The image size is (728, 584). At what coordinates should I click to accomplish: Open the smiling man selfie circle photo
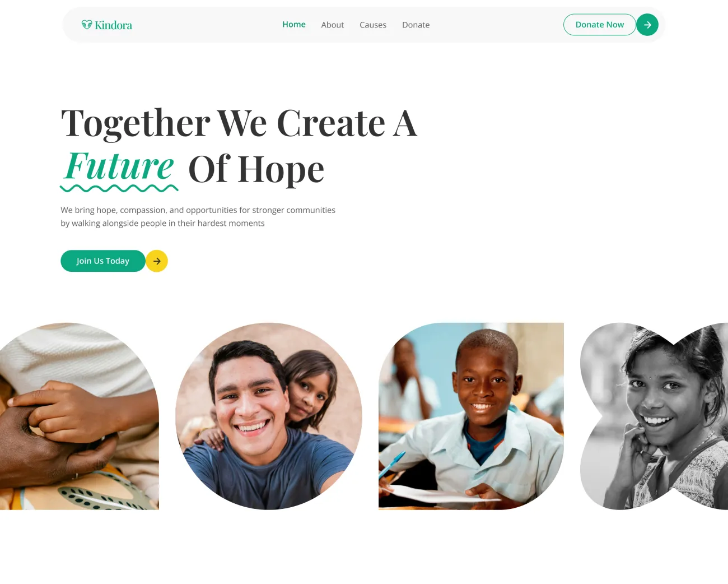tap(269, 416)
